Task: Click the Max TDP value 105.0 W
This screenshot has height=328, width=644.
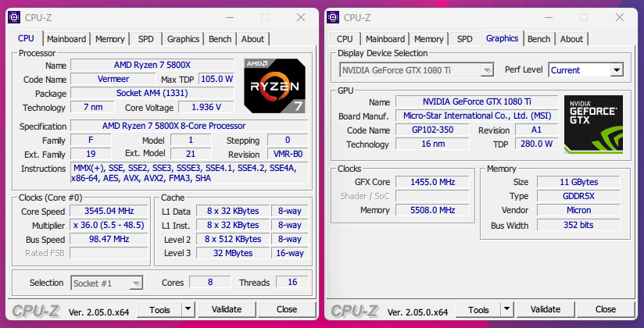Action: 216,79
